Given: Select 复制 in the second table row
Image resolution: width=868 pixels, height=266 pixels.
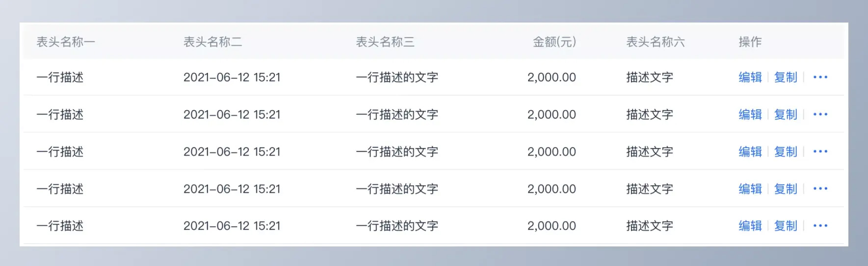Looking at the screenshot, I should coord(786,115).
